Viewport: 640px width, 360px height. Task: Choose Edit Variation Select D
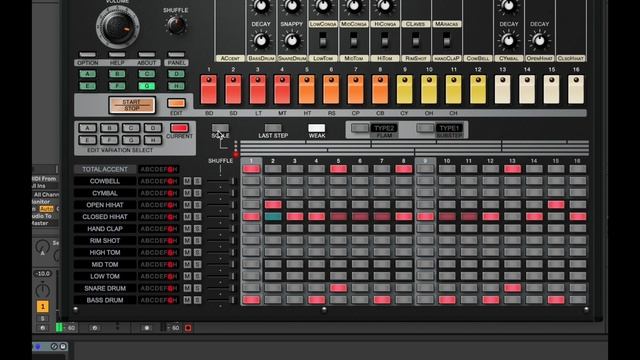(153, 128)
